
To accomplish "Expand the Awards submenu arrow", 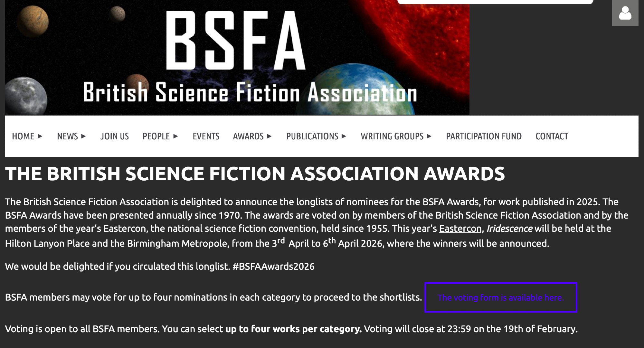I will 270,136.
